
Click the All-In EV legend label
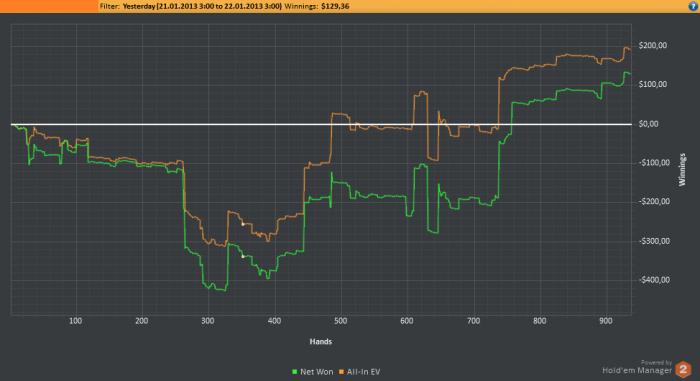[x=363, y=372]
